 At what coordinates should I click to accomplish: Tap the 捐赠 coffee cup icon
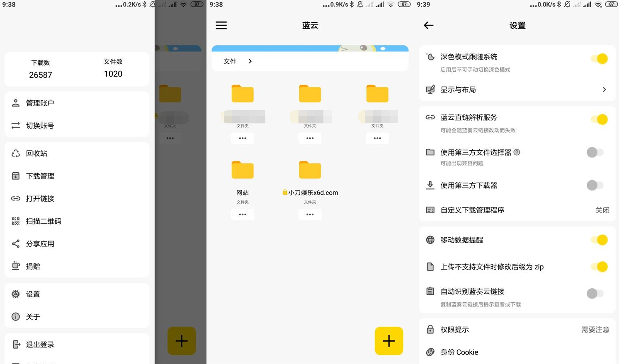tap(16, 266)
